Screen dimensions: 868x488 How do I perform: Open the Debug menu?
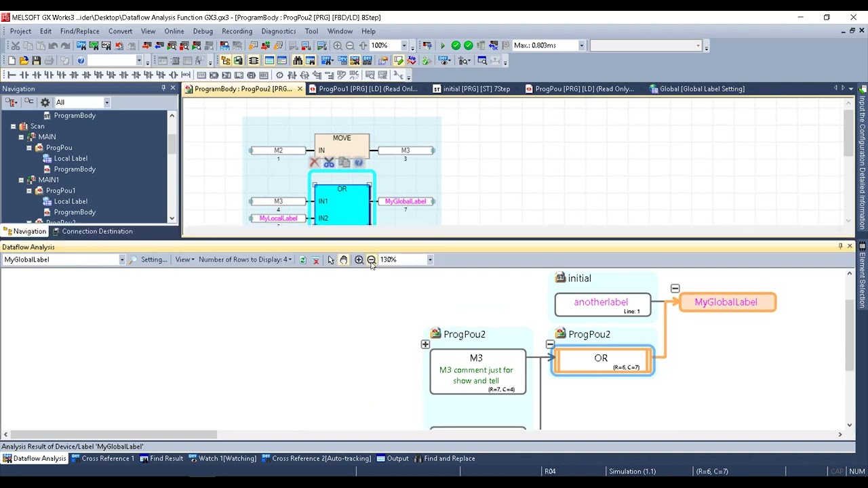point(203,31)
